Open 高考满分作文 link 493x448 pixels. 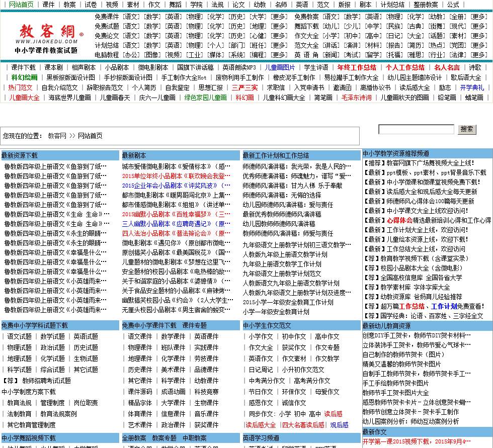pos(312,381)
